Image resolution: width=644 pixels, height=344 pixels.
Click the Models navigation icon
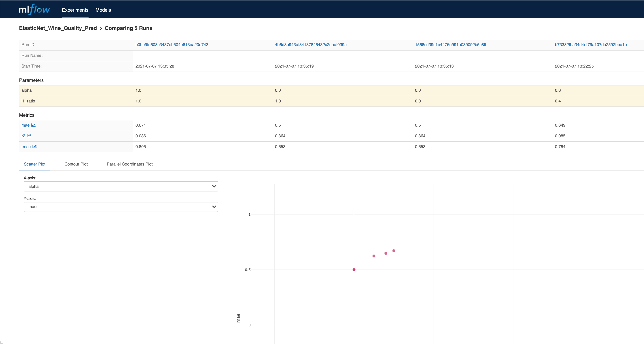[103, 9]
